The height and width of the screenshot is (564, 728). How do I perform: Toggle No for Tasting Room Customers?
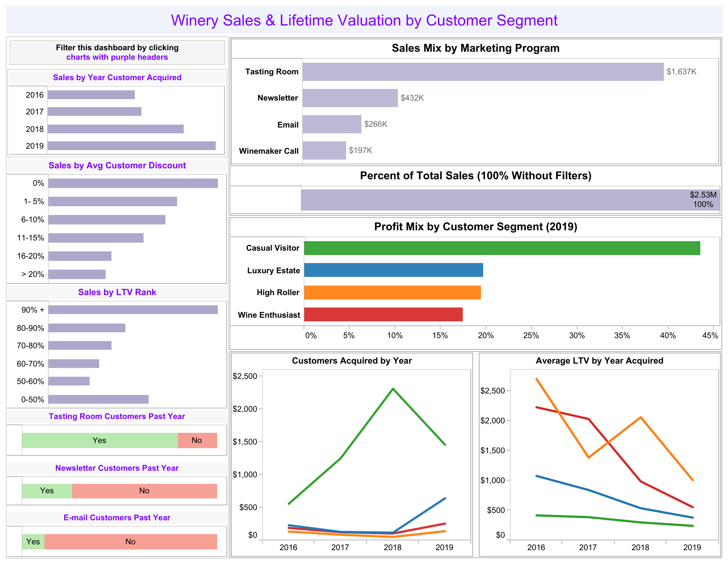click(x=197, y=440)
